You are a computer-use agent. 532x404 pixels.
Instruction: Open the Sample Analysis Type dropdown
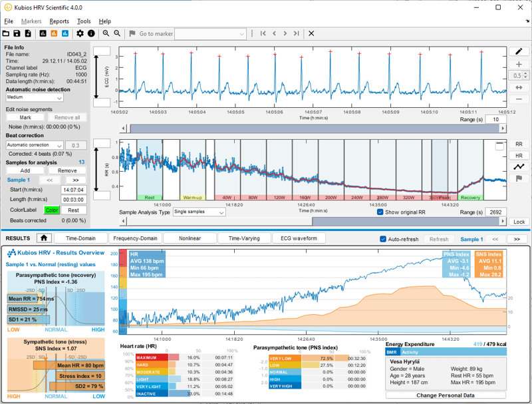click(199, 212)
